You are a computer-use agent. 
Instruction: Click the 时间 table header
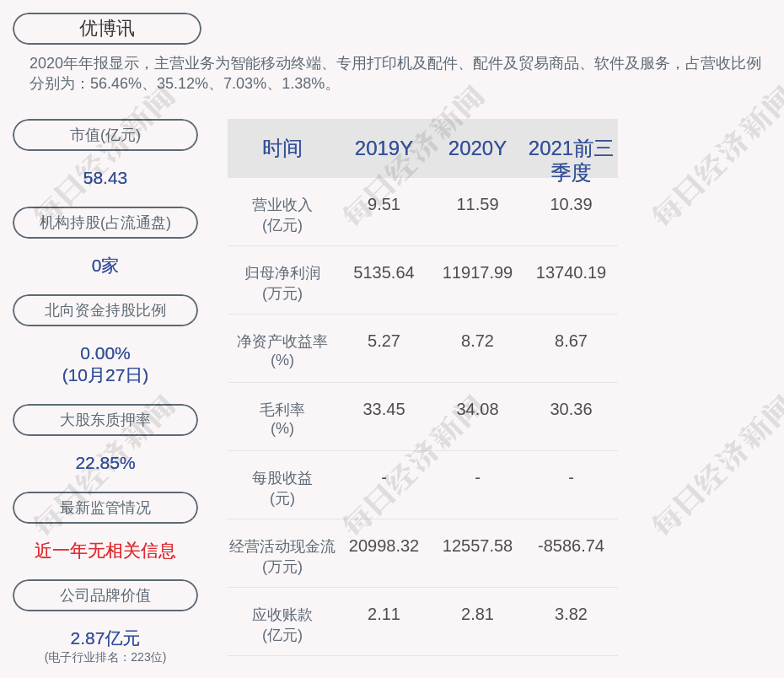(x=282, y=148)
